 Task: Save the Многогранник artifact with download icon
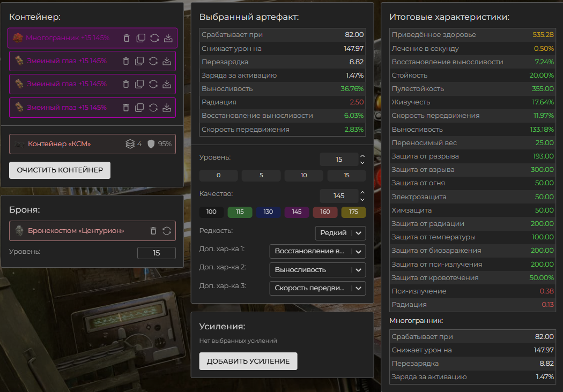click(168, 38)
